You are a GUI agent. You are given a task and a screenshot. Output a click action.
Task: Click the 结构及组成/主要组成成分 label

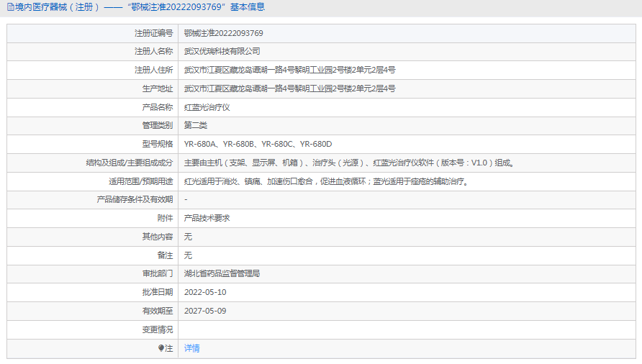[130, 163]
